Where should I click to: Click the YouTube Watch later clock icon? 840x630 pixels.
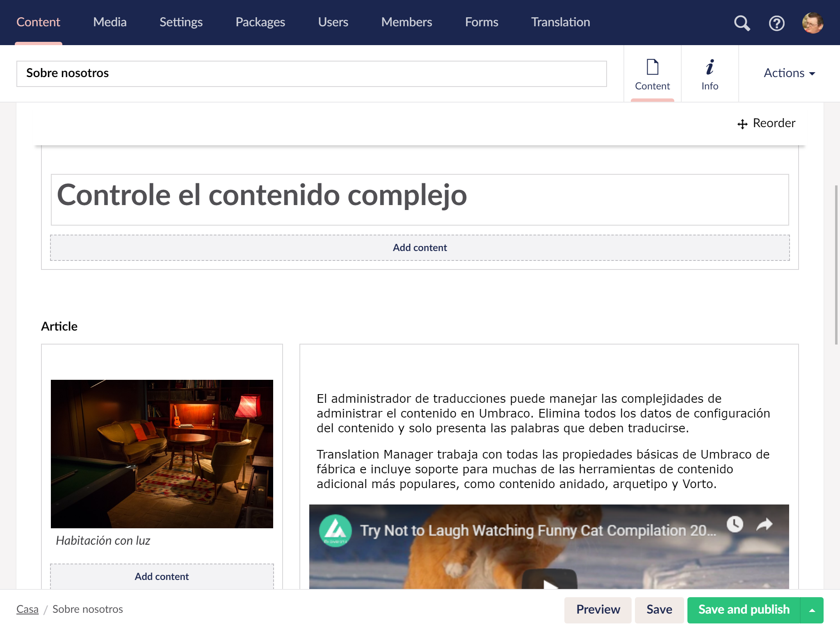pos(735,524)
